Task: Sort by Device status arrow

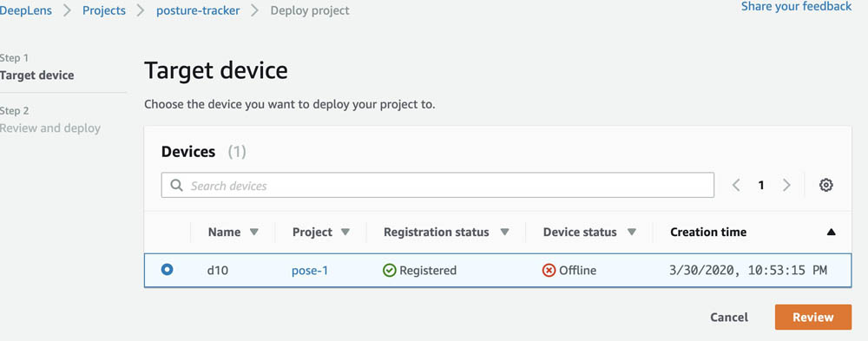Action: click(632, 232)
